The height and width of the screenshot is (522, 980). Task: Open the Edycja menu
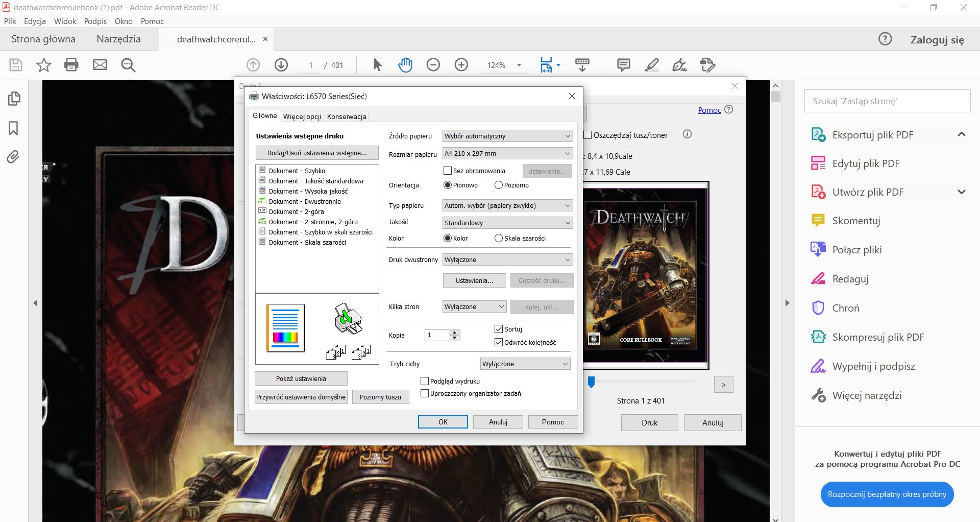35,21
